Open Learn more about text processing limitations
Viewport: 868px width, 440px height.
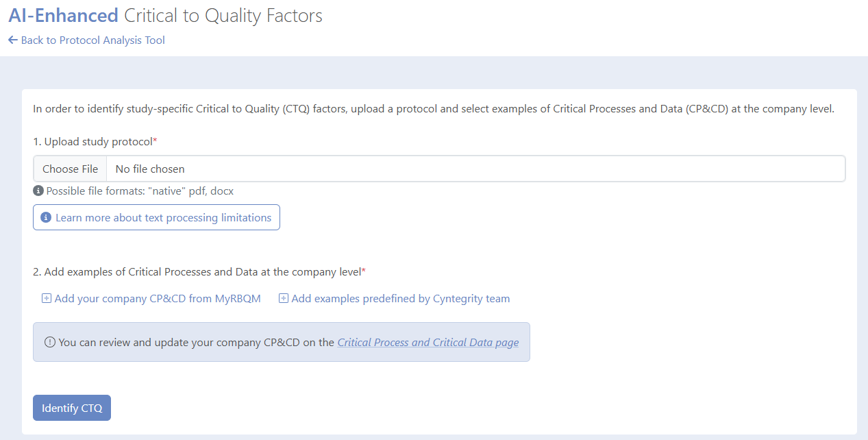tap(156, 217)
